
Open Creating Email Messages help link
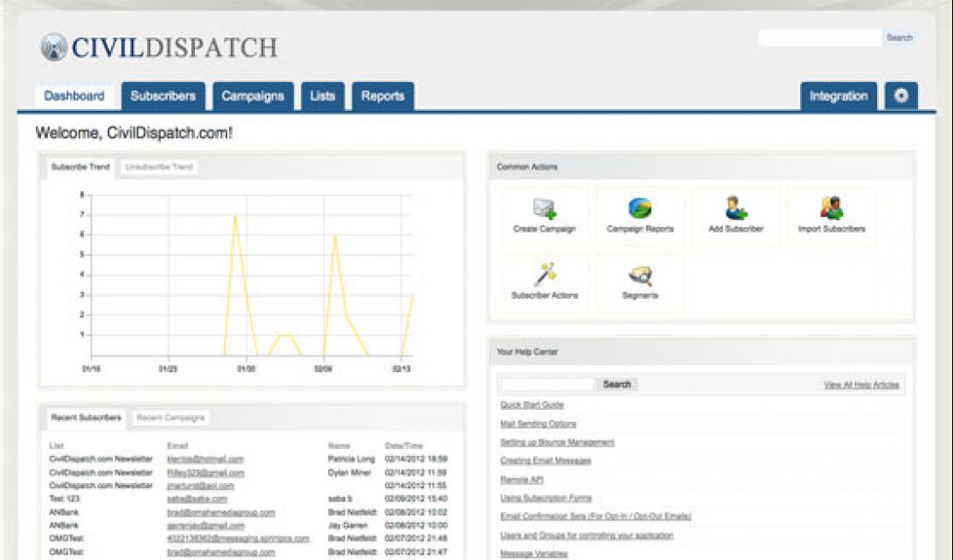pyautogui.click(x=546, y=461)
